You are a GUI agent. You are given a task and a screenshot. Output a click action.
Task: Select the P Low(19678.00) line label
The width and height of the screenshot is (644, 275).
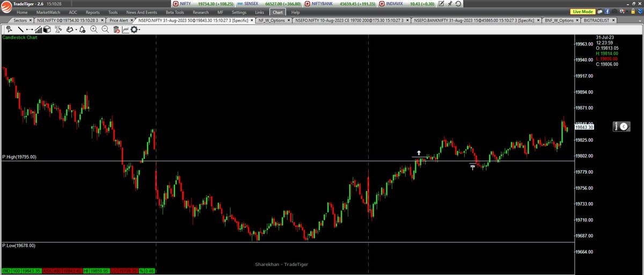pos(19,245)
